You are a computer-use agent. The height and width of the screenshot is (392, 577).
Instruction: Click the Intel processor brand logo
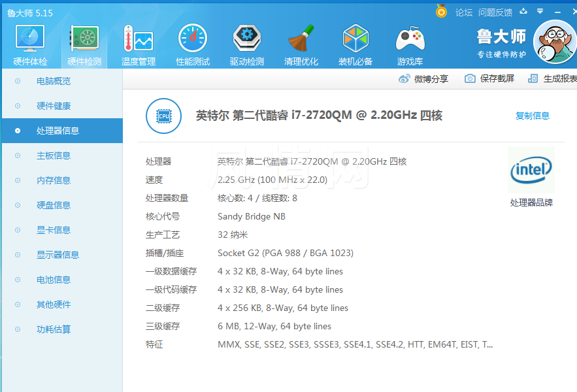coord(531,170)
